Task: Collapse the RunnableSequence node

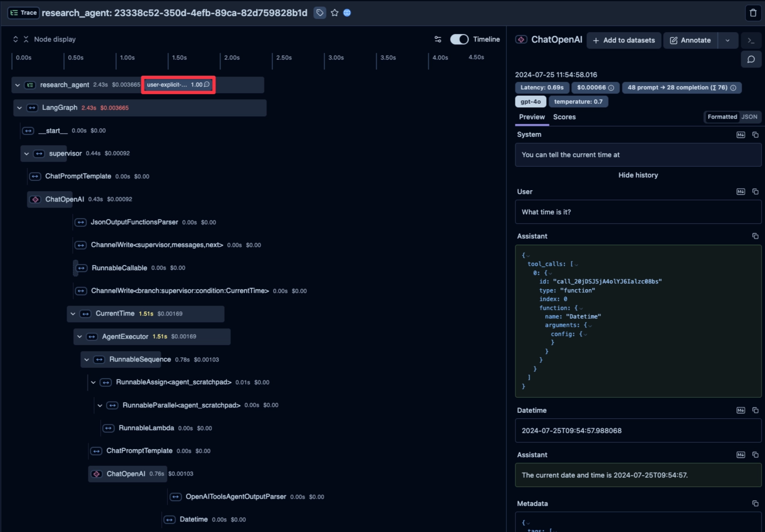Action: pos(87,360)
